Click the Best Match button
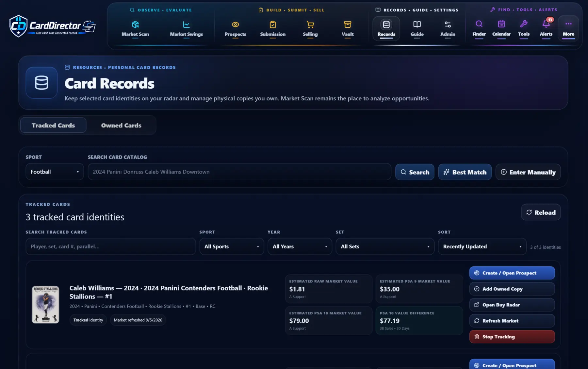This screenshot has width=588, height=369. (465, 172)
